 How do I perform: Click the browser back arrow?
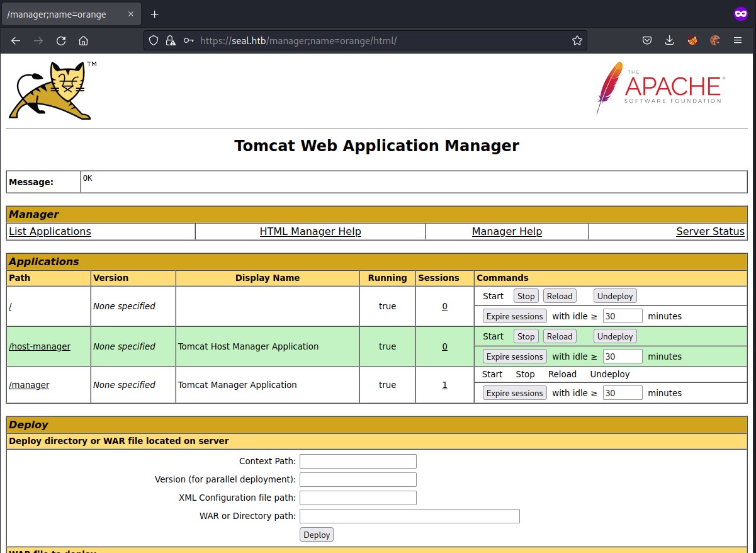coord(16,40)
